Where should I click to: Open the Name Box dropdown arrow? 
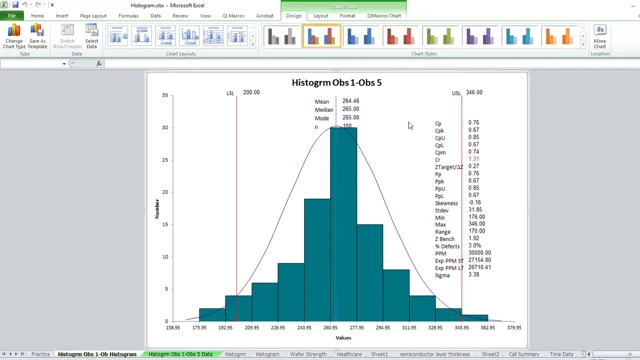[x=64, y=64]
